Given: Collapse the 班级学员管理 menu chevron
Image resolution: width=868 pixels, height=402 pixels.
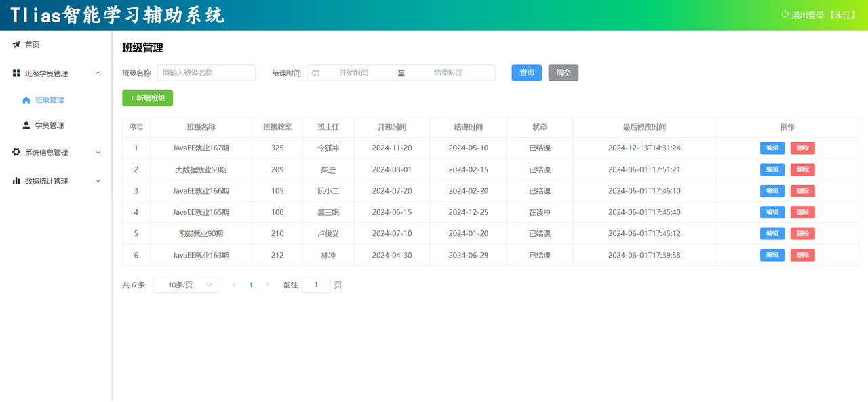Looking at the screenshot, I should coord(98,73).
